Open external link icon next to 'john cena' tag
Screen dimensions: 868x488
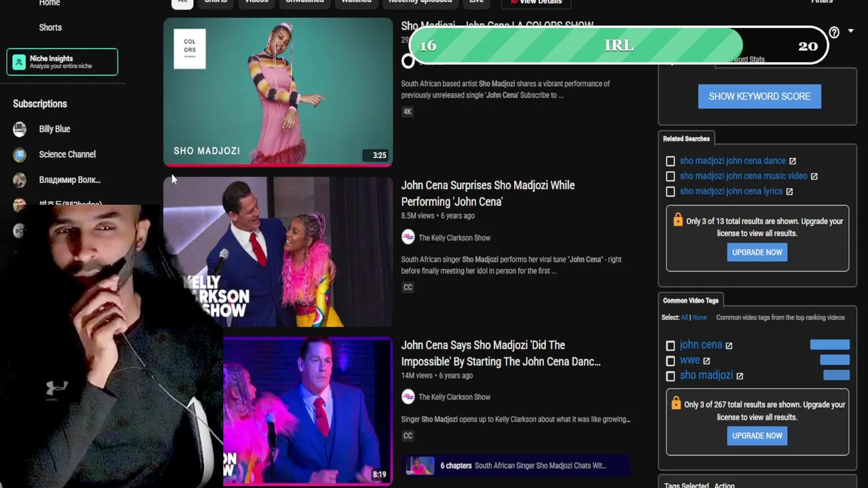point(729,346)
